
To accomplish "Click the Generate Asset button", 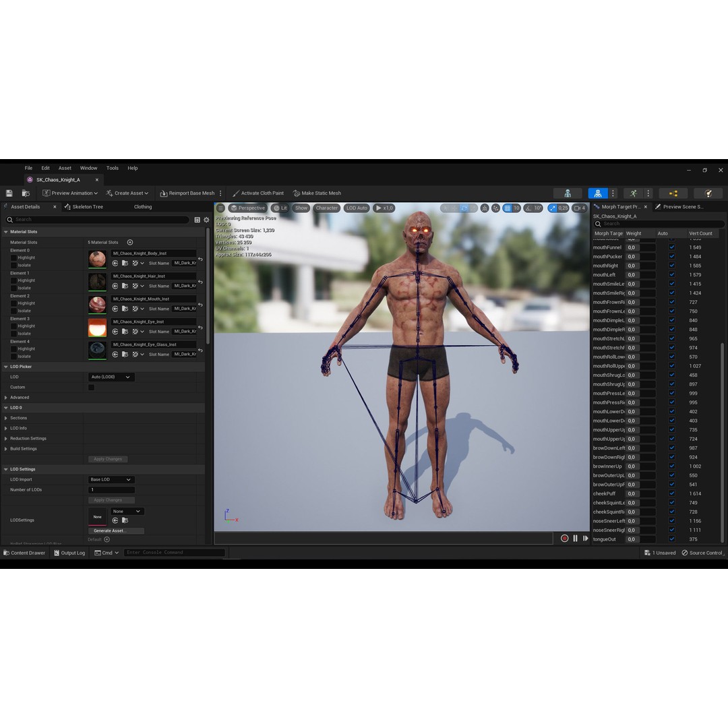I will point(116,530).
